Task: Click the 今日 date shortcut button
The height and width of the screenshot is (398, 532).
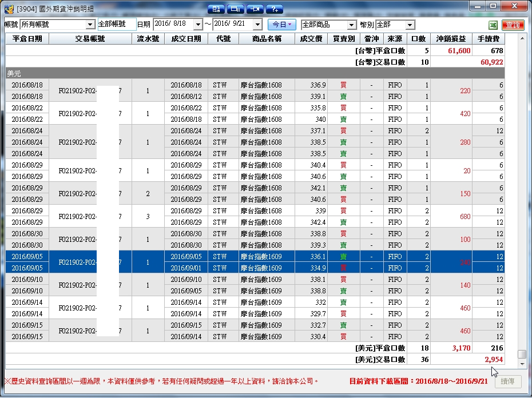Action: [281, 25]
